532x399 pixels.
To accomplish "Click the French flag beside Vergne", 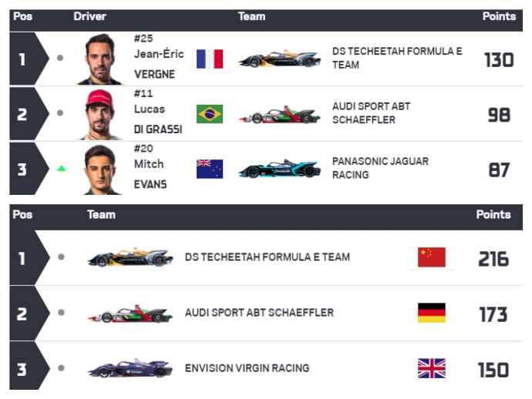I will point(210,59).
